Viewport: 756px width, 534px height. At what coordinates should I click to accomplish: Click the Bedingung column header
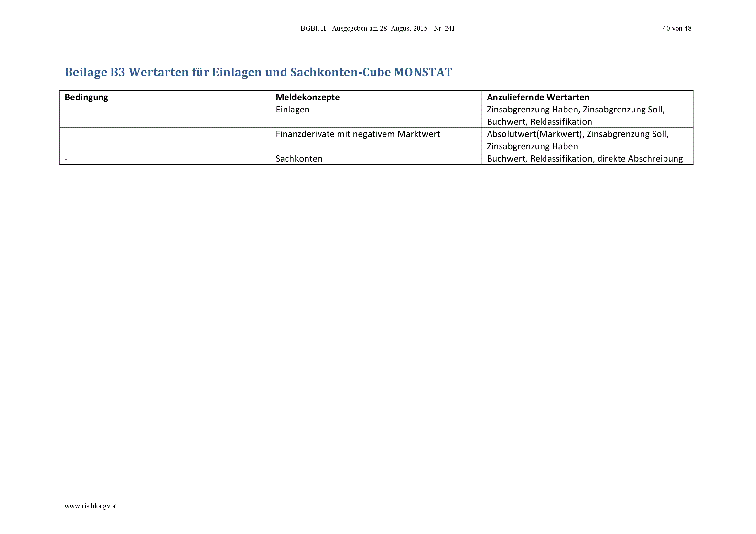pyautogui.click(x=86, y=97)
